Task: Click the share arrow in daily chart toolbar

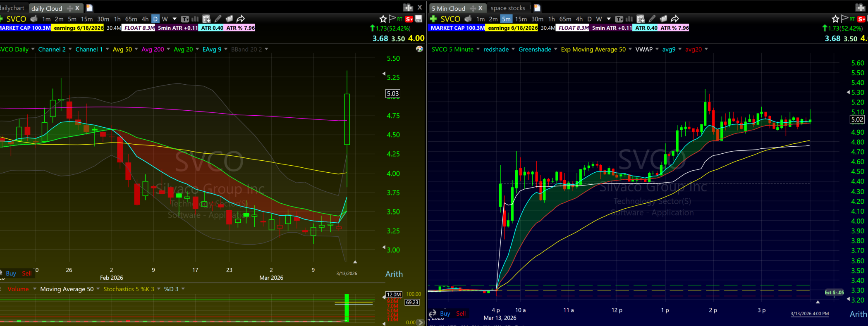Action: 241,19
